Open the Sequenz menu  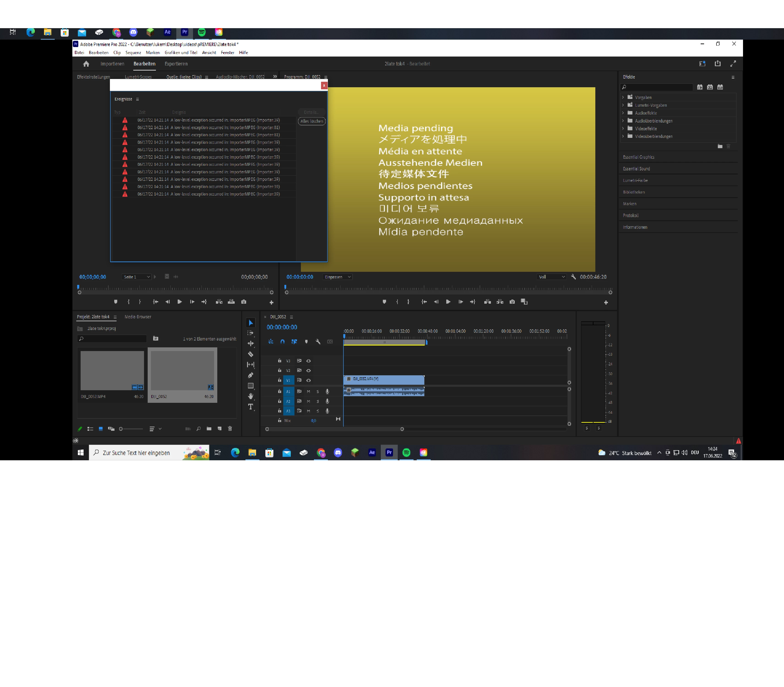[x=133, y=53]
